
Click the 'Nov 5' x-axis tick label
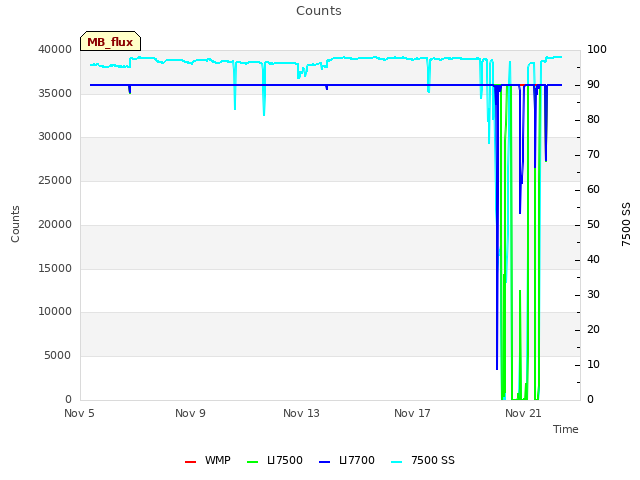point(79,413)
